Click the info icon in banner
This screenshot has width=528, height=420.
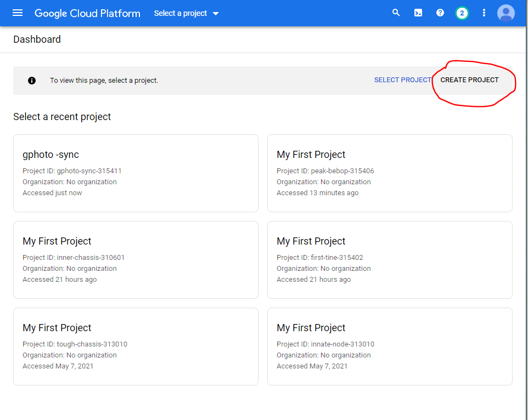[32, 81]
